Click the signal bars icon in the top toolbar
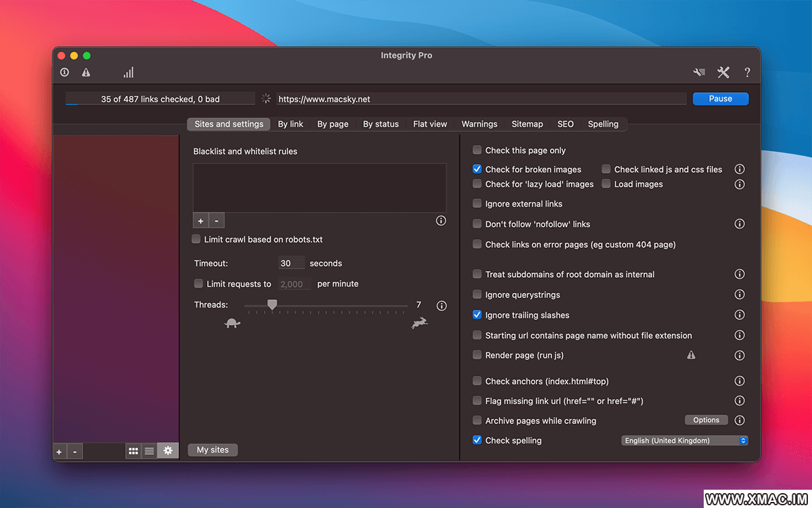Screen dimensions: 812x508 point(129,72)
